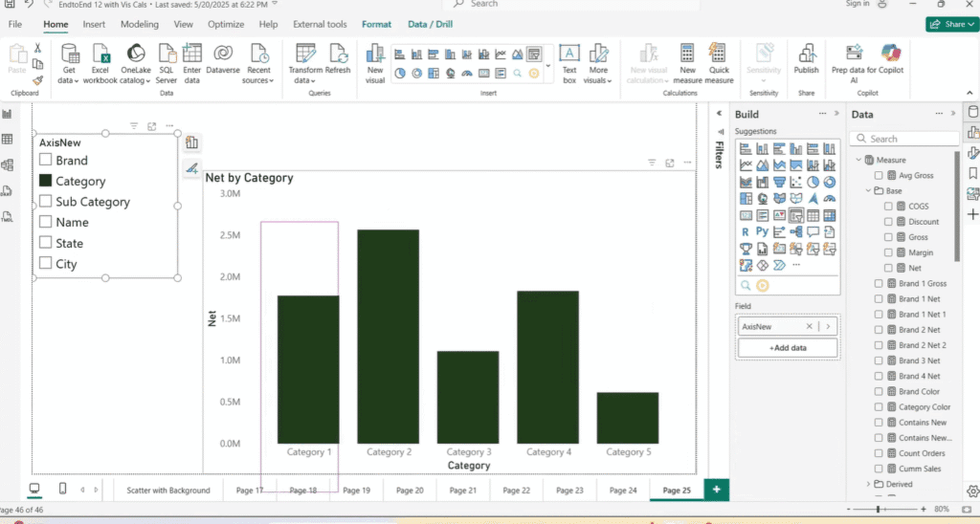Check the City slicer option

point(45,264)
